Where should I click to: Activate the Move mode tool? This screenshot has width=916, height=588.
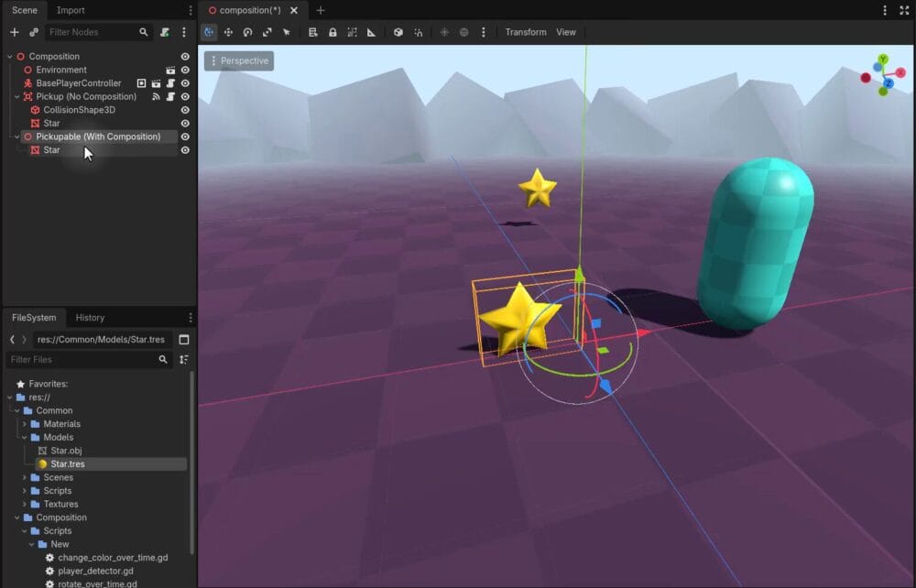click(x=228, y=32)
